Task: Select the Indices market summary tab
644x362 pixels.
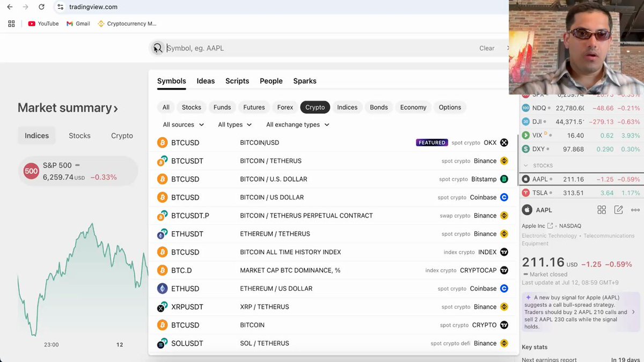Action: (36, 136)
